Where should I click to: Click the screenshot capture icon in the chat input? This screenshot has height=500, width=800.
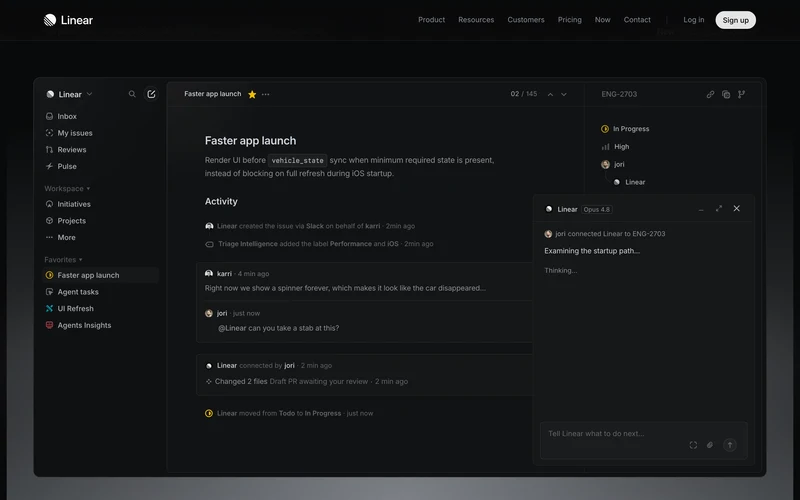coord(693,445)
